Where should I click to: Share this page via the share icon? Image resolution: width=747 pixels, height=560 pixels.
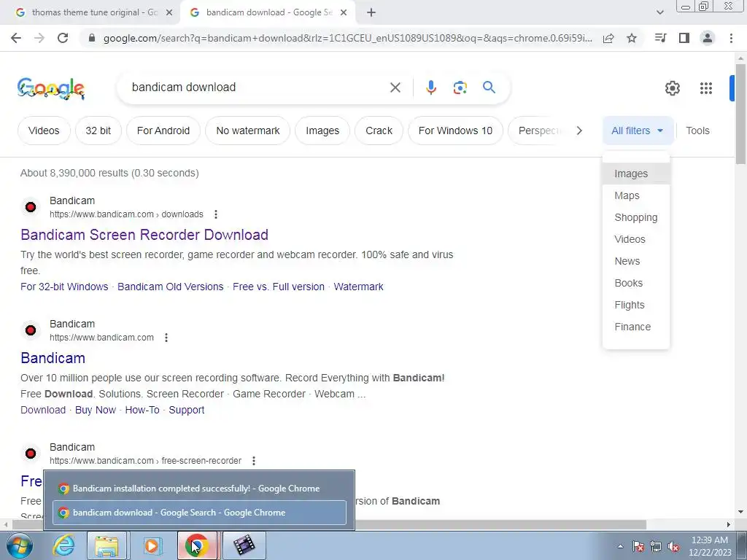pyautogui.click(x=608, y=38)
